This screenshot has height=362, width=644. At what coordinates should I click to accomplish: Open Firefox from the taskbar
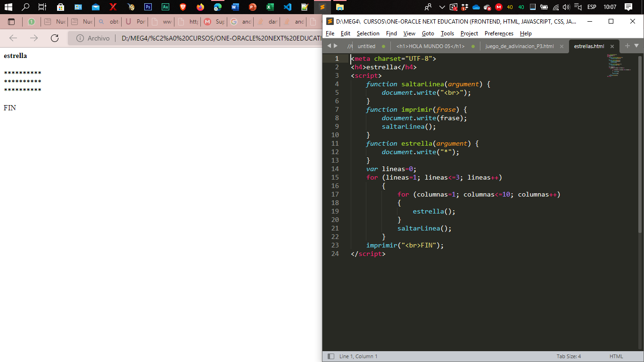(200, 7)
